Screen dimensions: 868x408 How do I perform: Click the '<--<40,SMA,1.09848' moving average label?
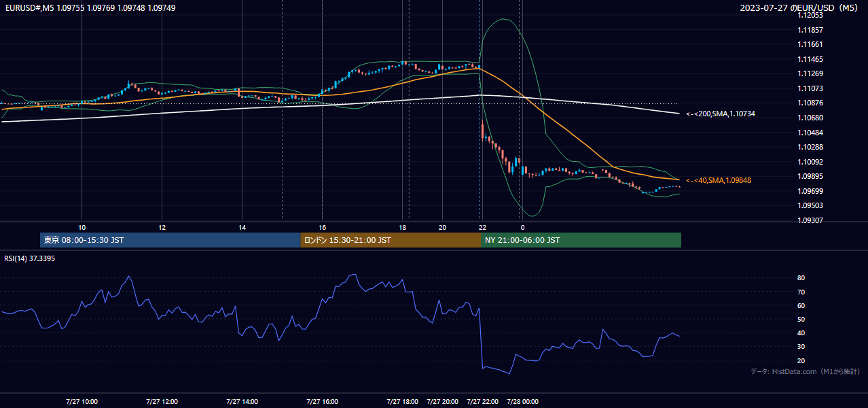click(x=719, y=180)
